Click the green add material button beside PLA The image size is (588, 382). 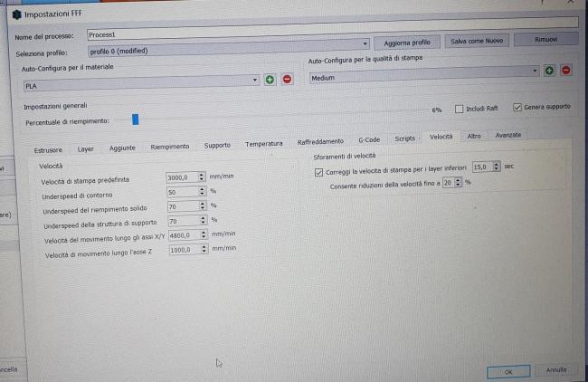coord(270,81)
